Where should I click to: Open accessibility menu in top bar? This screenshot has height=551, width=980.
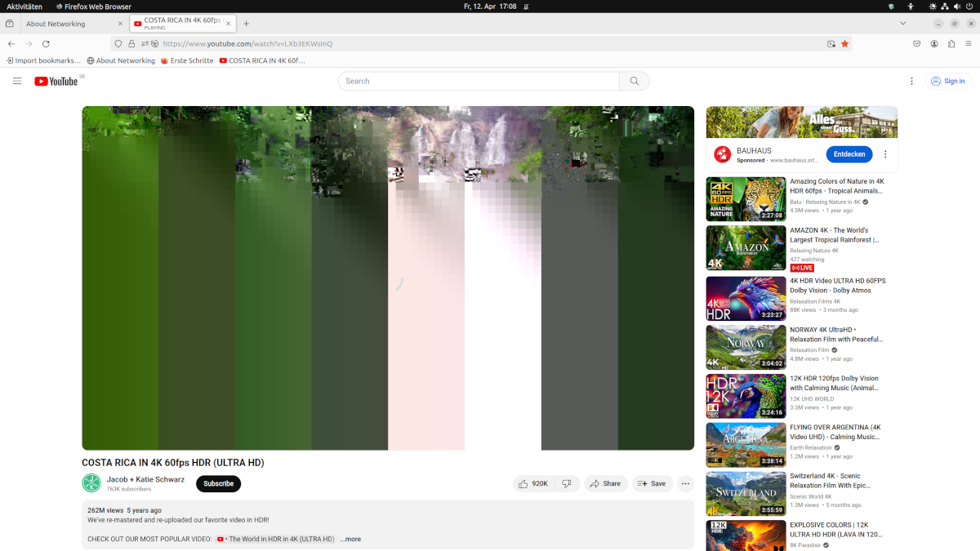[911, 6]
